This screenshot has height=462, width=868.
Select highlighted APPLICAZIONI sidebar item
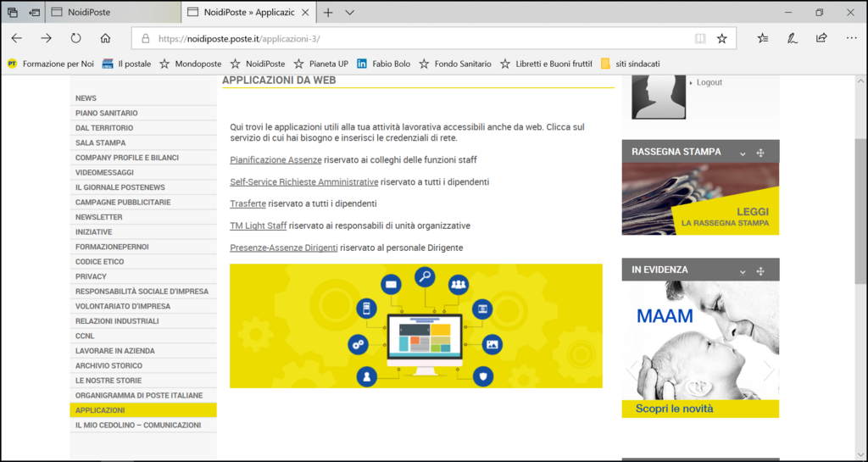coord(142,410)
